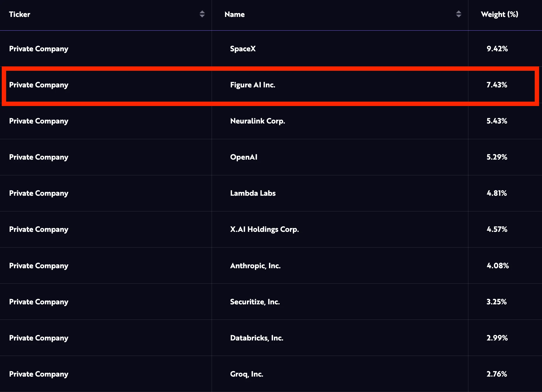Select the Securitize, Inc. row name
542x392 pixels.
(255, 302)
